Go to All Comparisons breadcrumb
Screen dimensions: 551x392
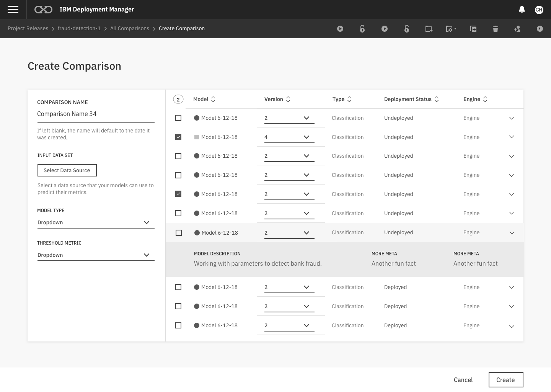pos(129,28)
